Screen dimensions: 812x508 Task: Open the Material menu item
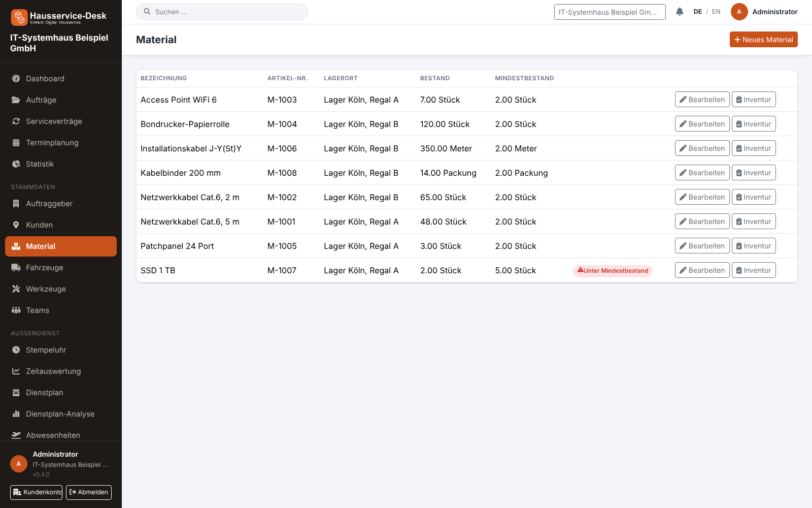(61, 246)
